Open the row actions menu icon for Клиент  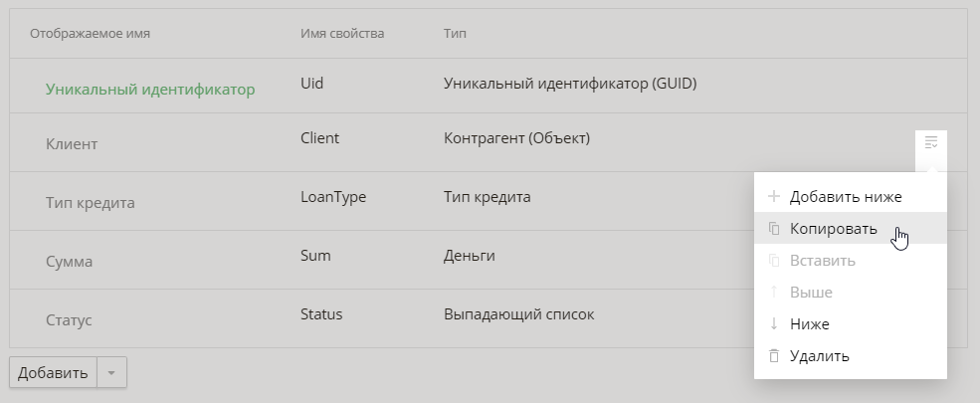930,142
